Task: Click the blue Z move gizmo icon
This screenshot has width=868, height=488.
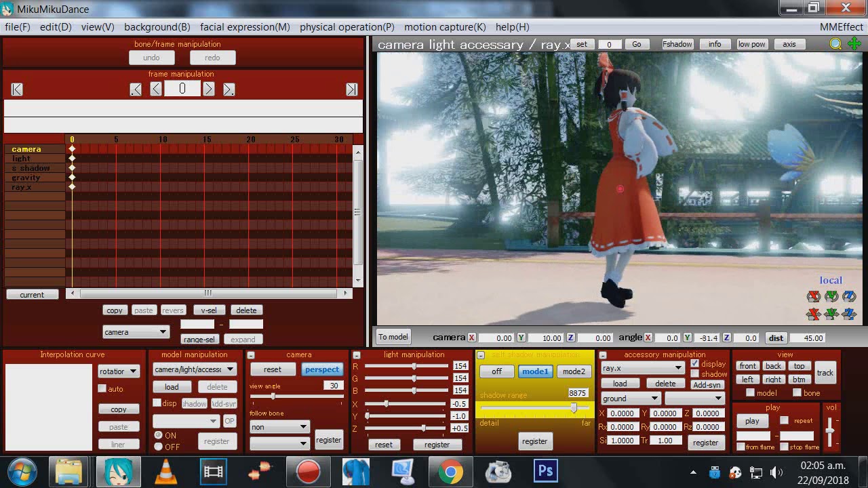Action: point(849,314)
